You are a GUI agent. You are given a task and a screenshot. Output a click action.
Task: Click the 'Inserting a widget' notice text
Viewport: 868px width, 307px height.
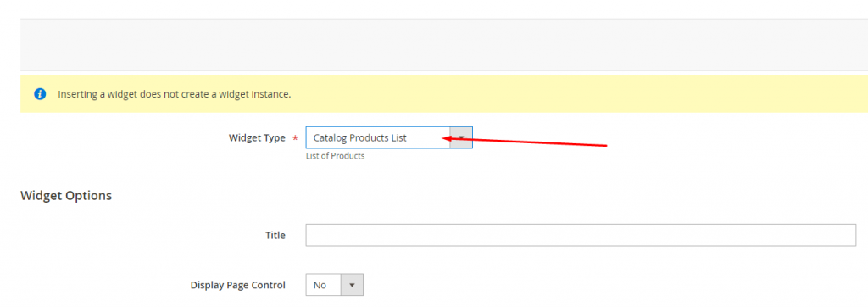175,94
